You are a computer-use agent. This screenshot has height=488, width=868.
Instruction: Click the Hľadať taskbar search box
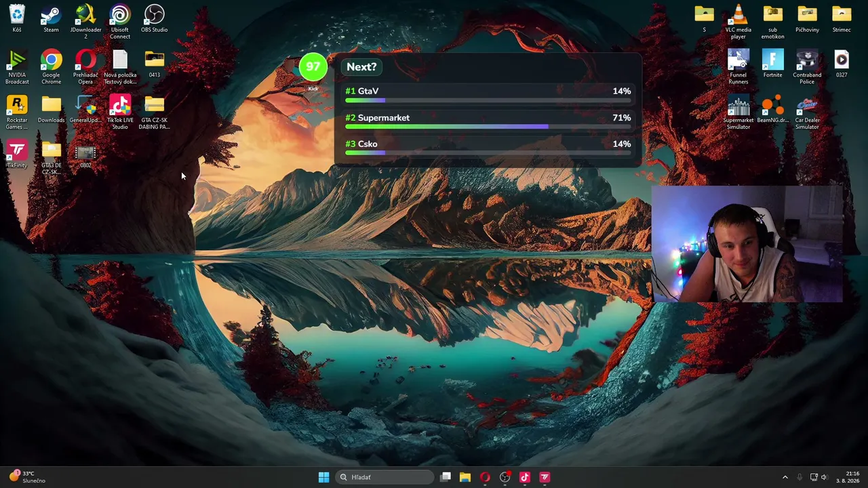pyautogui.click(x=385, y=477)
